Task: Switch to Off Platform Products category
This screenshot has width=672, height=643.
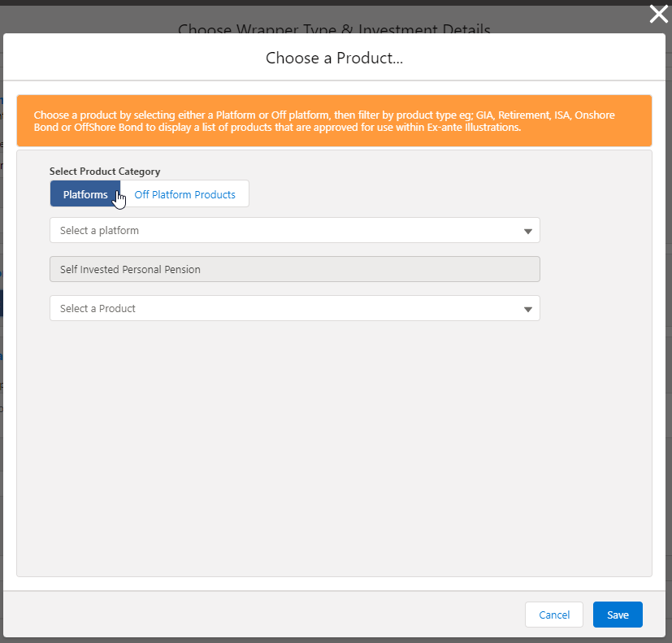Action: tap(185, 194)
